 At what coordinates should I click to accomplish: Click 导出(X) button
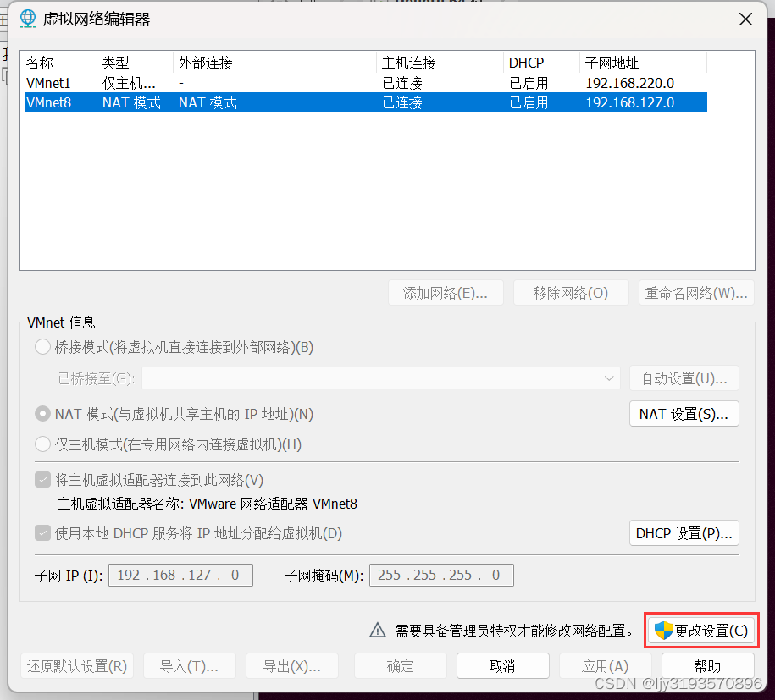(x=292, y=666)
